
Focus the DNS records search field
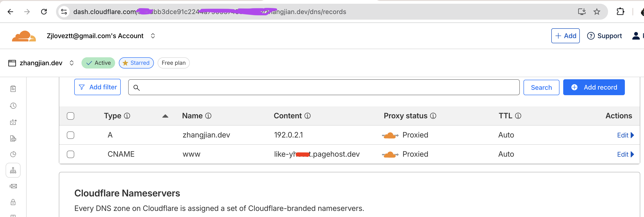(x=324, y=87)
